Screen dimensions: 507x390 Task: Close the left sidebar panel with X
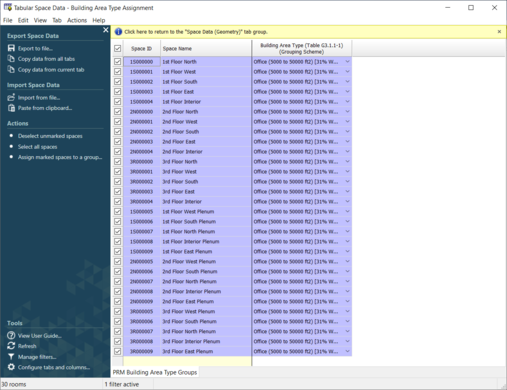[106, 30]
